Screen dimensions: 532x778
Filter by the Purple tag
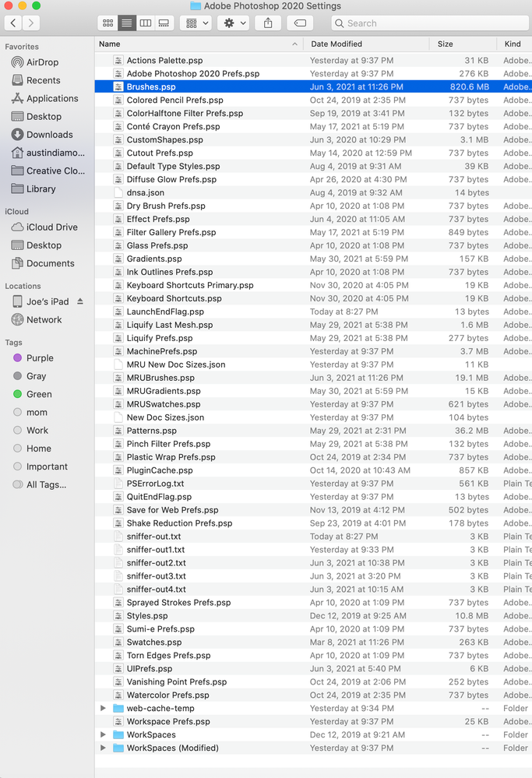click(x=40, y=358)
